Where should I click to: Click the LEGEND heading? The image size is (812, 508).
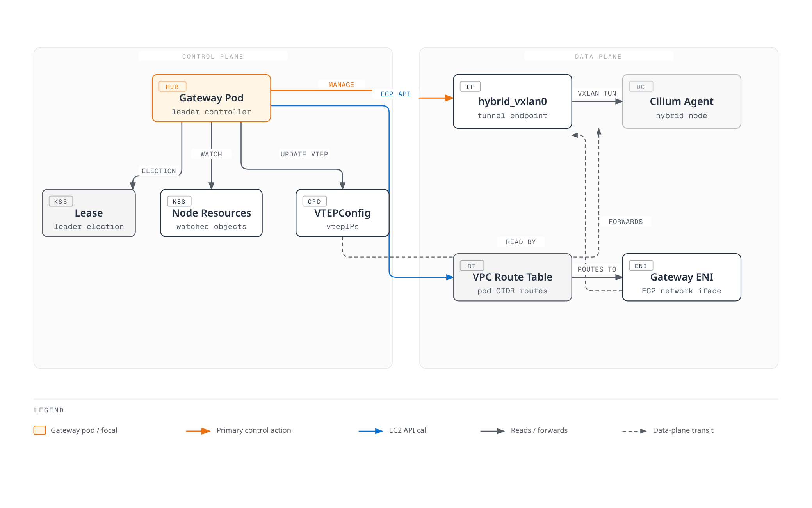(49, 410)
